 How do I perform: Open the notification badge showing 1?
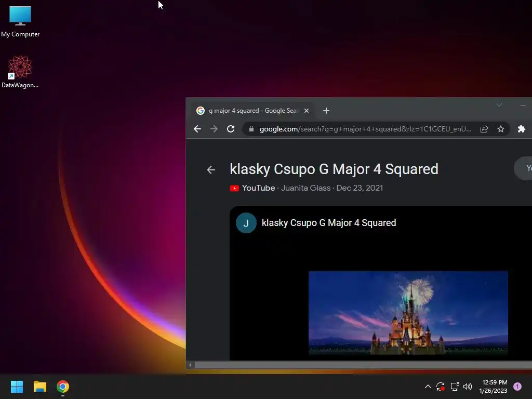517,387
